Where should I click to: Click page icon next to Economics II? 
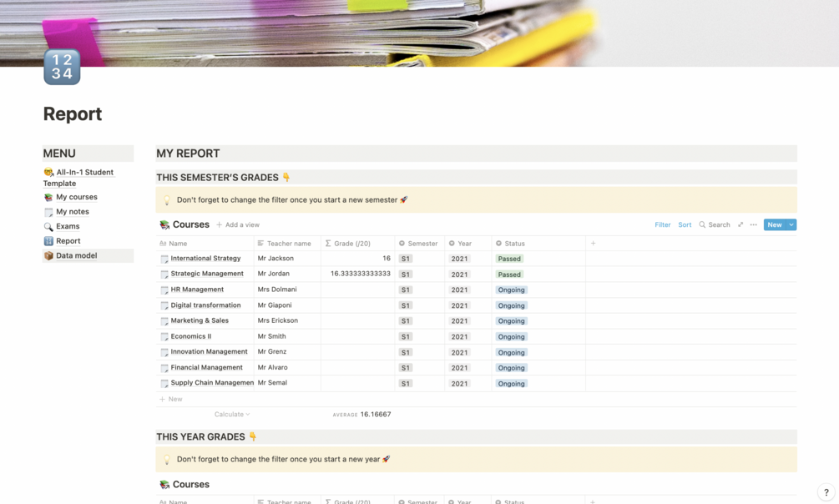coord(164,337)
